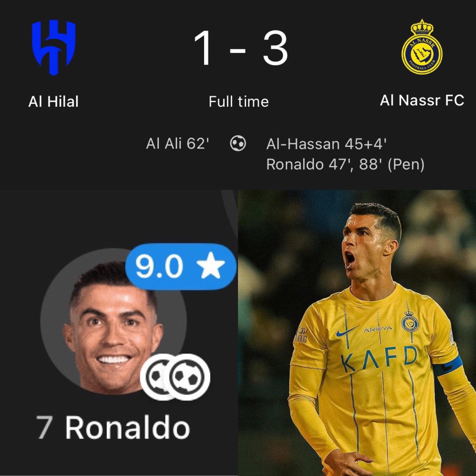Image resolution: width=476 pixels, height=476 pixels.
Task: Click the Full time status label
Action: tap(238, 102)
